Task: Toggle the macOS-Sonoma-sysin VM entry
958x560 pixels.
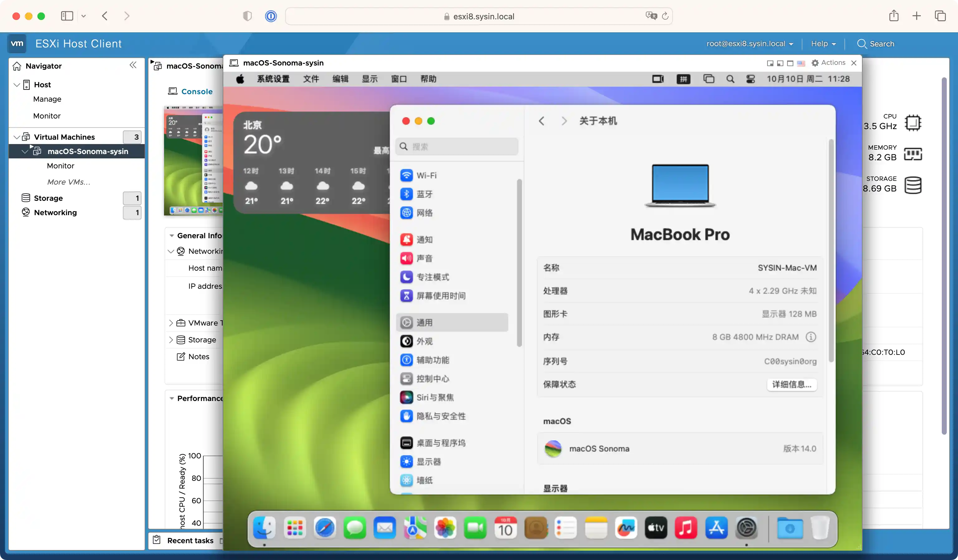Action: pyautogui.click(x=24, y=151)
